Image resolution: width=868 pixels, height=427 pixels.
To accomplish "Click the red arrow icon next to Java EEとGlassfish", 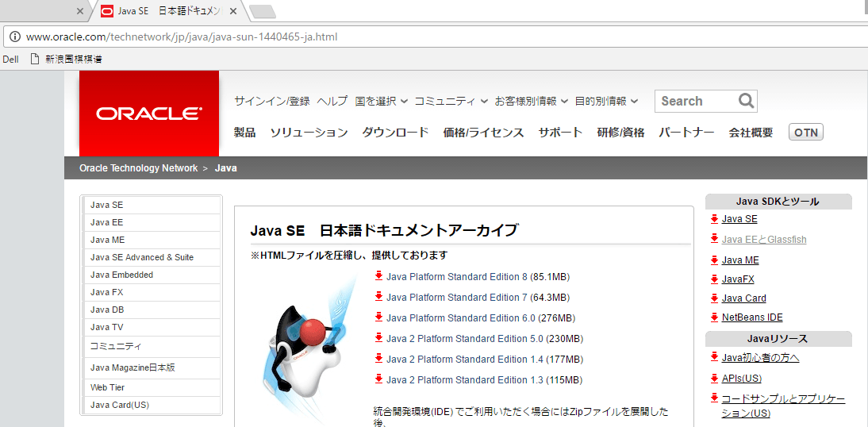I will click(x=714, y=239).
